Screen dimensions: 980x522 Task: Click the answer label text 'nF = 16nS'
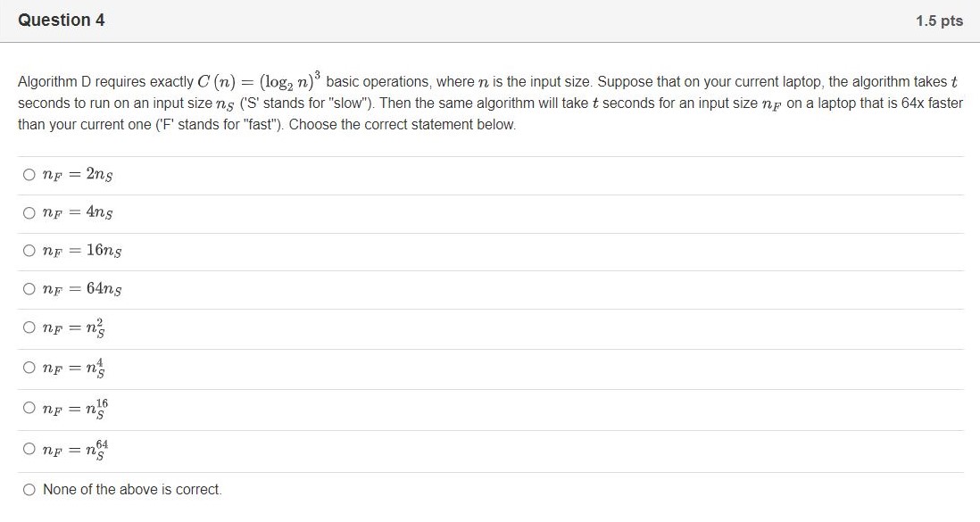(82, 251)
